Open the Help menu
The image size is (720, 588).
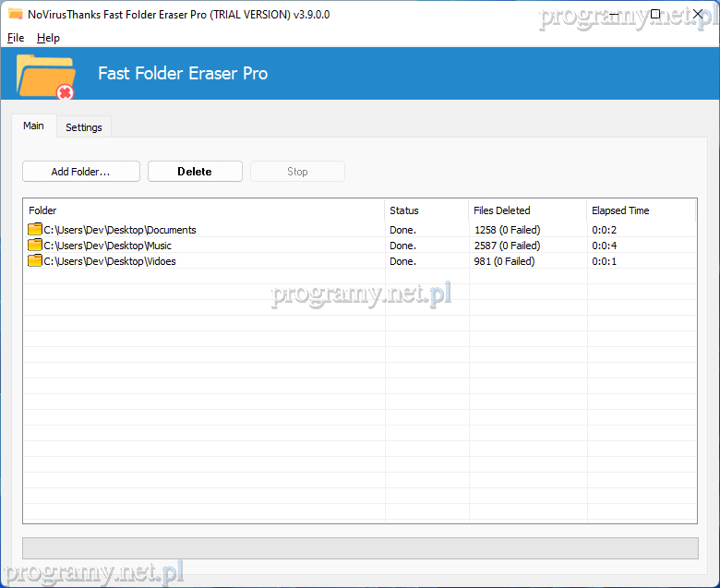pyautogui.click(x=48, y=38)
